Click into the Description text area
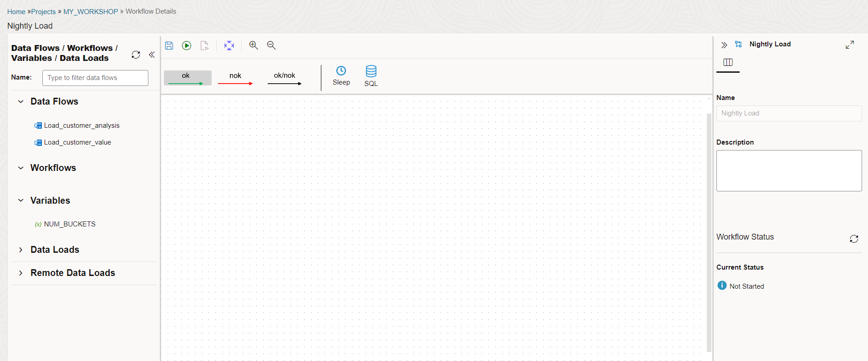Screen dimensions: 868x361 (789, 170)
